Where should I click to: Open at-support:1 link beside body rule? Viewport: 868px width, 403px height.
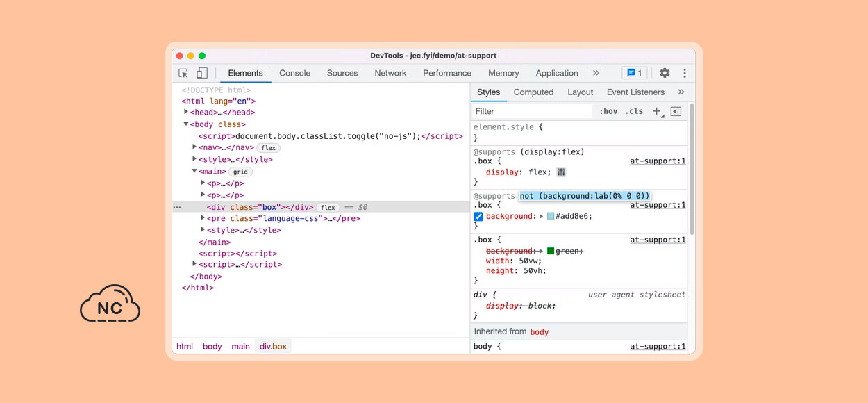pos(658,346)
